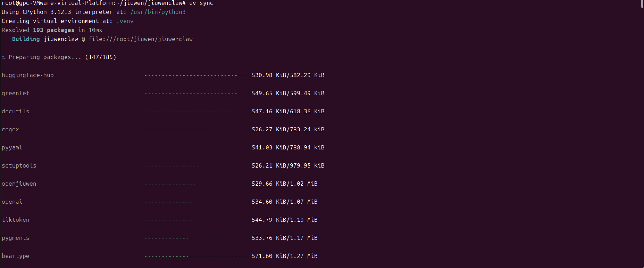Screen dimensions: 644x268
Task: Click the 'uv sync' command text
Action: coord(201,3)
